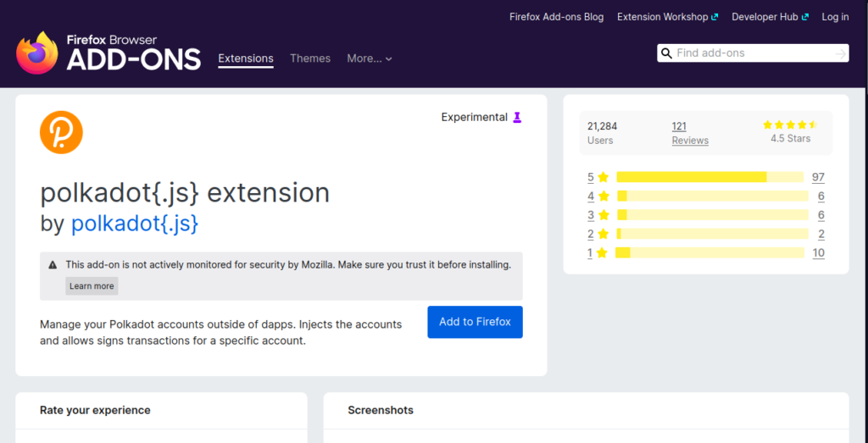This screenshot has height=443, width=868.
Task: Click the star beside rating 2
Action: (603, 234)
